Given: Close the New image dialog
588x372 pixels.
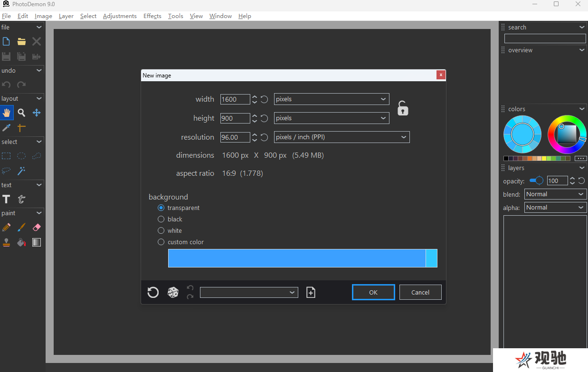Looking at the screenshot, I should coord(441,75).
